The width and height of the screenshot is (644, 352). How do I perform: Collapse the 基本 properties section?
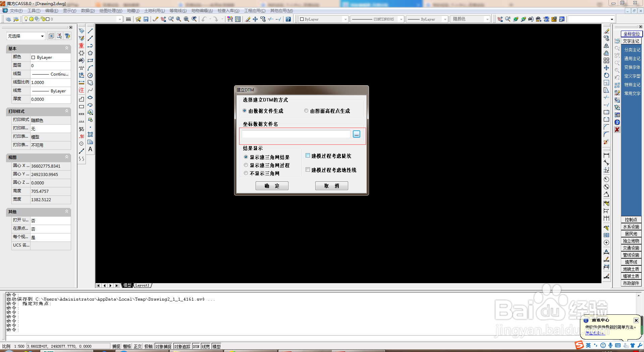point(67,48)
